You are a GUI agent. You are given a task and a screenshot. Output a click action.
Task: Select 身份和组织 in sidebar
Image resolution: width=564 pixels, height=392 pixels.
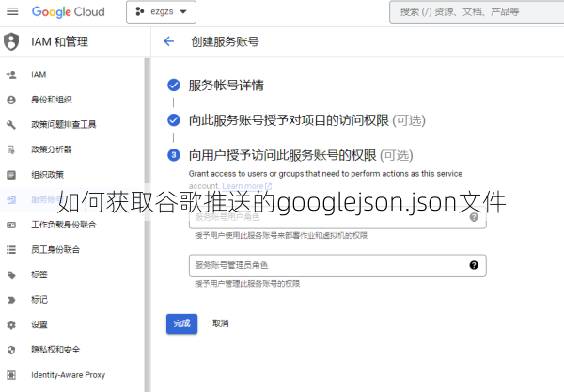click(52, 100)
